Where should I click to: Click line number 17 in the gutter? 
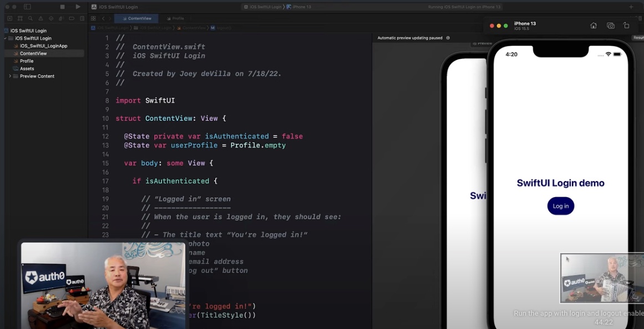tap(105, 181)
